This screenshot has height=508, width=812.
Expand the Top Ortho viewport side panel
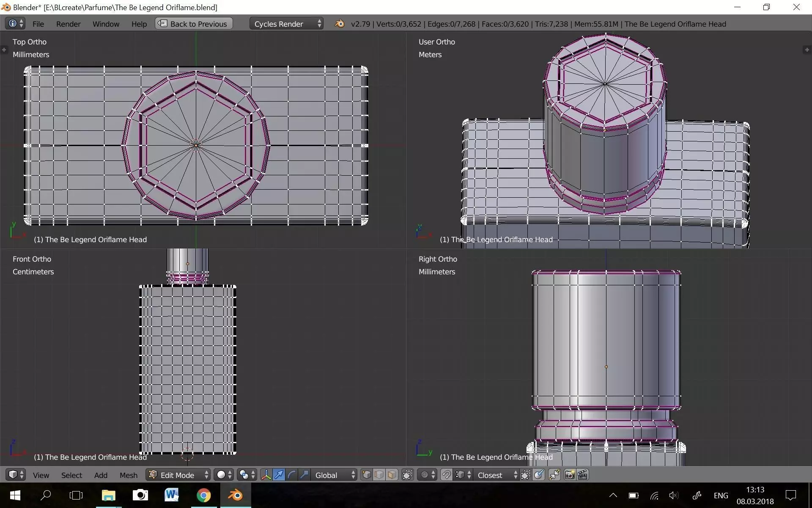4,50
